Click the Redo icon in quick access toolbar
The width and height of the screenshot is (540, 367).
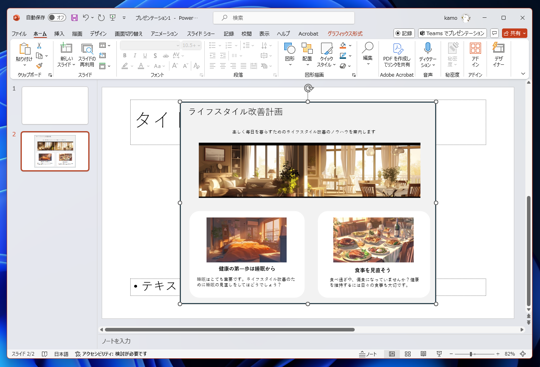pos(101,18)
